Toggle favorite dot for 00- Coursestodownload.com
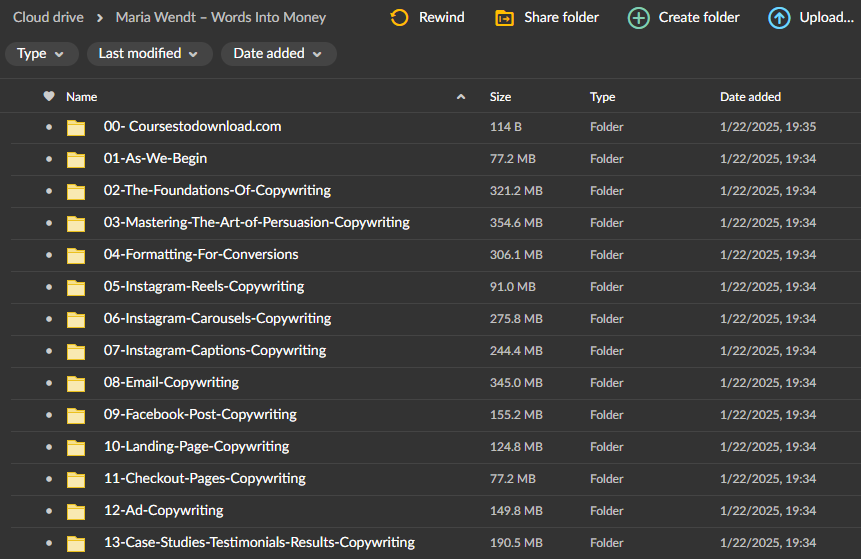The width and height of the screenshot is (861, 559). [x=49, y=127]
